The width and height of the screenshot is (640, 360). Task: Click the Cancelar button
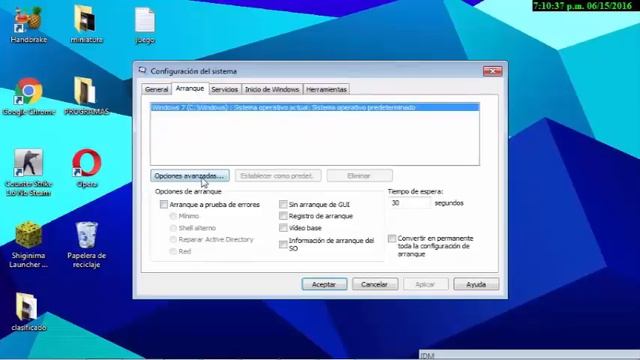coord(375,284)
